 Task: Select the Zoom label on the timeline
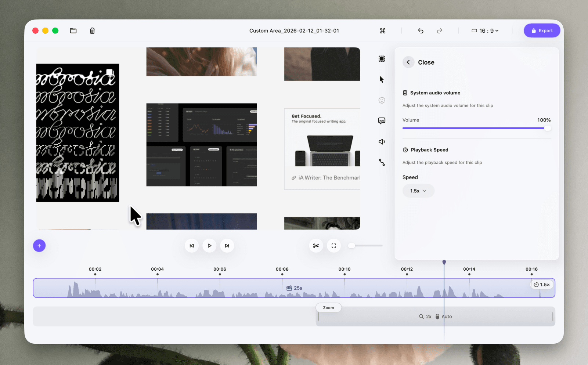click(x=328, y=307)
